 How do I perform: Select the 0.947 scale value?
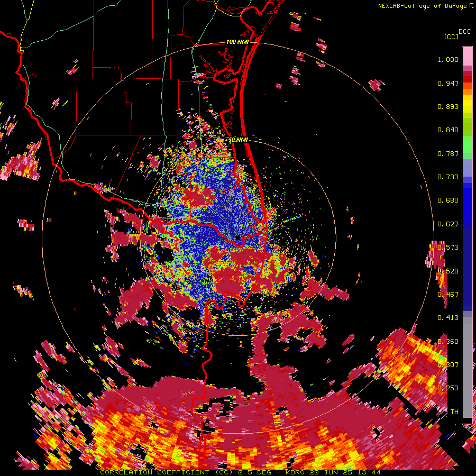(448, 83)
